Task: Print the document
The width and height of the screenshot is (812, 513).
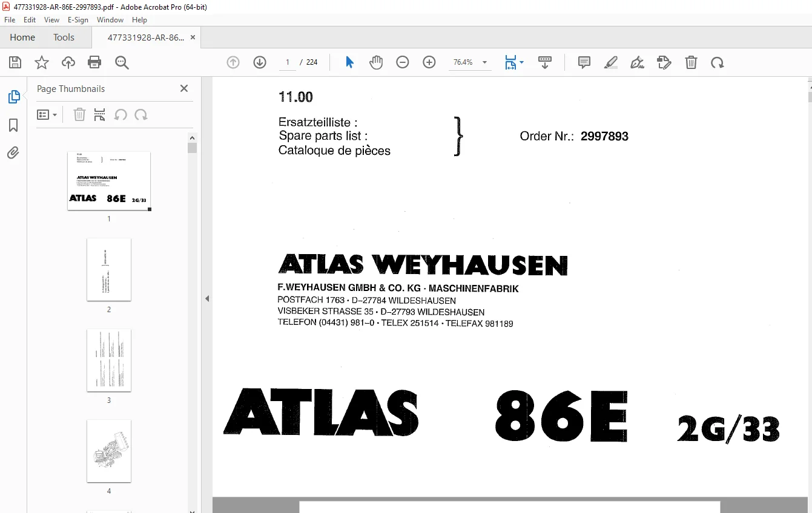Action: point(94,62)
